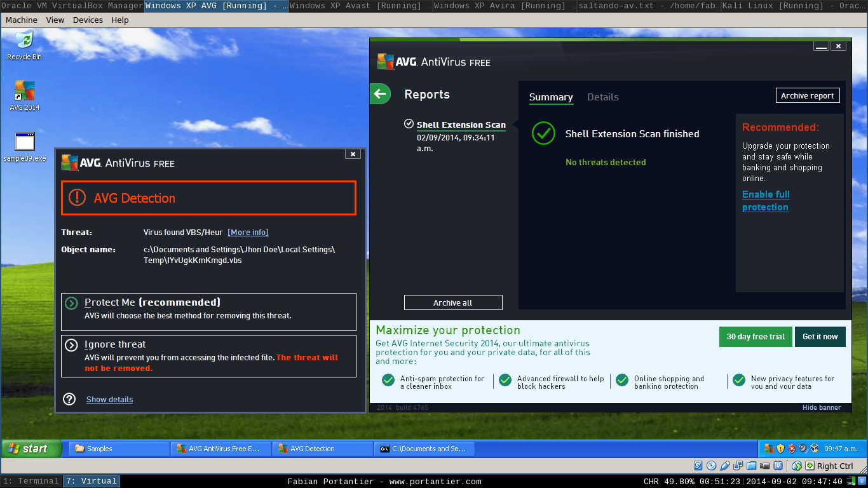
Task: Click the Hide banner link
Action: coord(822,408)
